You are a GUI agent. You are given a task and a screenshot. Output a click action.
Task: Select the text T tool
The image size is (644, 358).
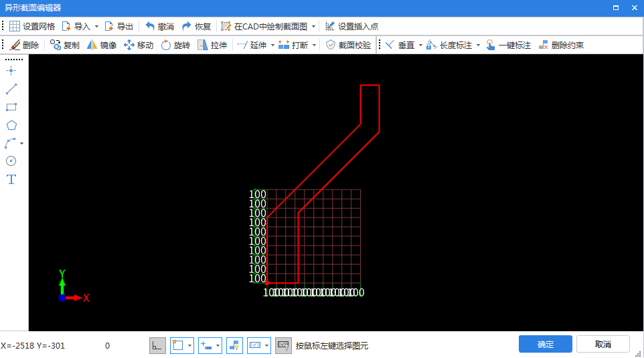11,179
